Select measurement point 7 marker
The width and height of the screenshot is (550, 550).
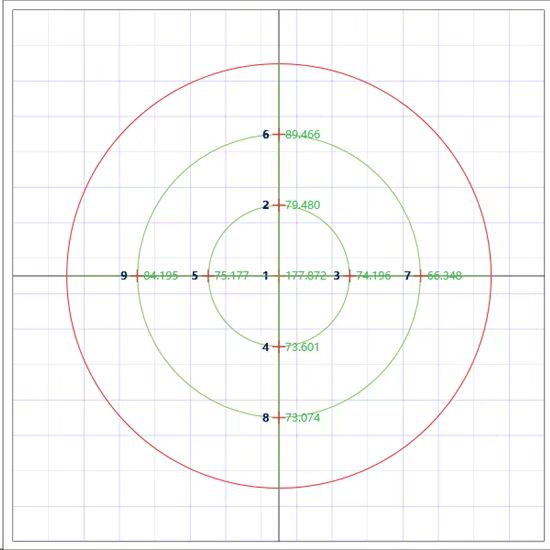point(420,276)
